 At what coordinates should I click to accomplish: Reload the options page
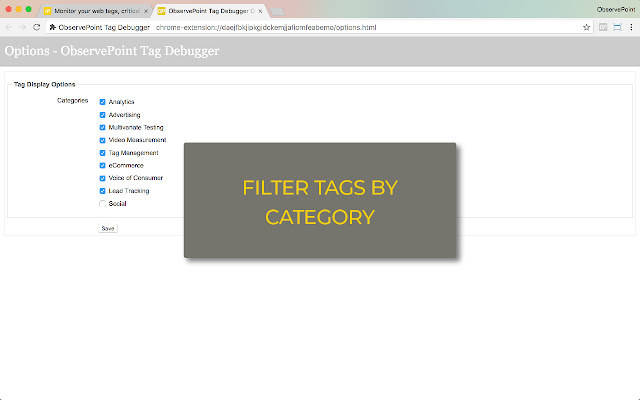coord(37,27)
